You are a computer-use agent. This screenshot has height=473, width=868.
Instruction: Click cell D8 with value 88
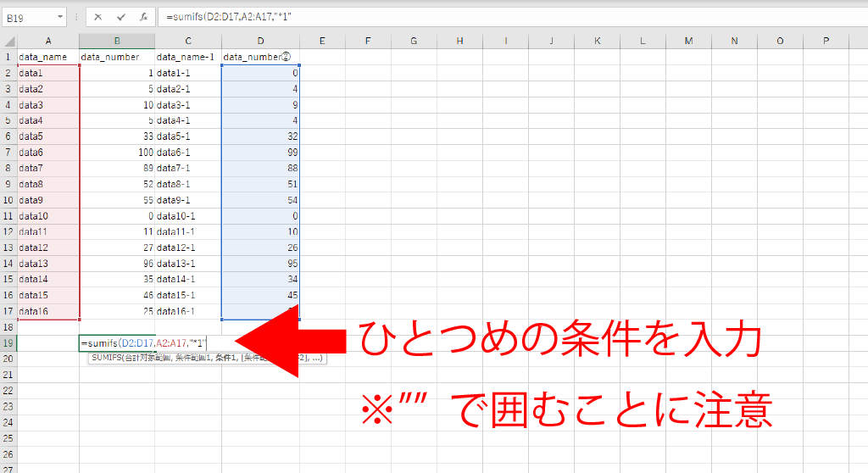click(260, 168)
